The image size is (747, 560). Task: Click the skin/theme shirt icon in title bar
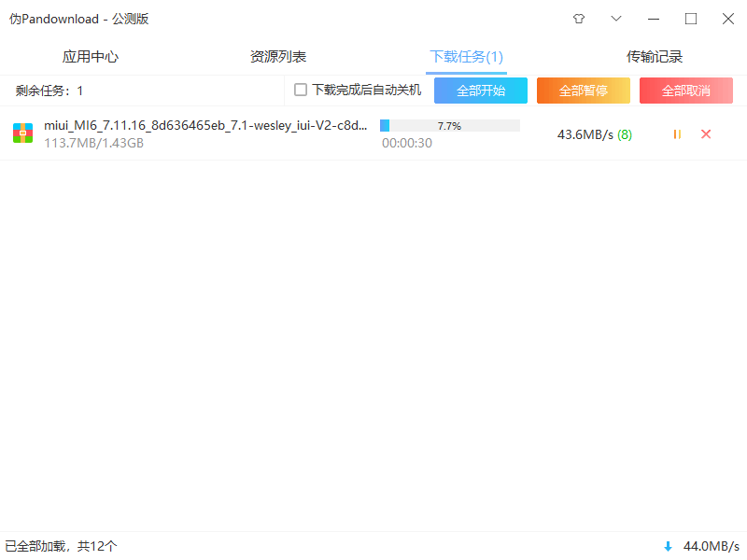point(579,19)
